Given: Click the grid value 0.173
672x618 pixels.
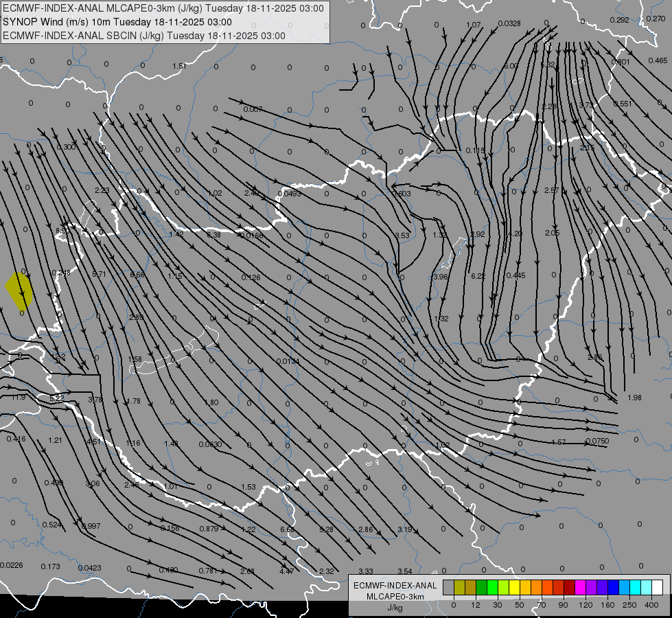Looking at the screenshot, I should 51,566.
